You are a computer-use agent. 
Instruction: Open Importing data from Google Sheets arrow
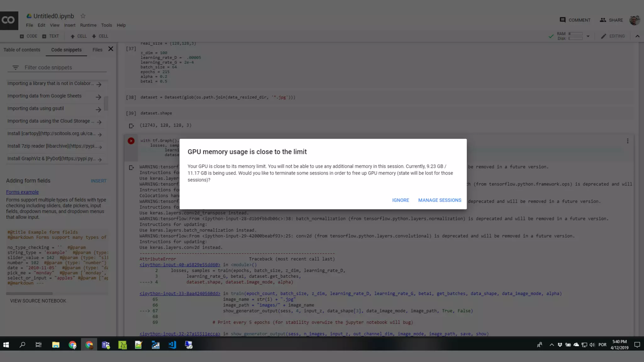pyautogui.click(x=98, y=97)
